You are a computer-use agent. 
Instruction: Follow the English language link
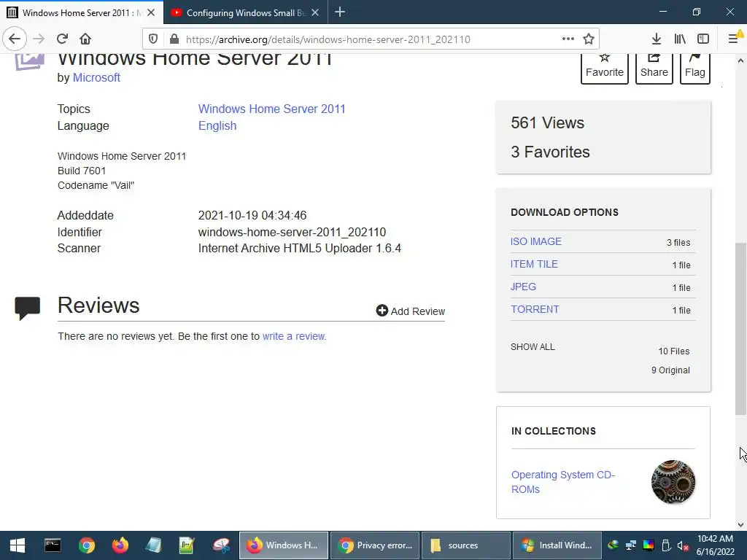tap(217, 125)
